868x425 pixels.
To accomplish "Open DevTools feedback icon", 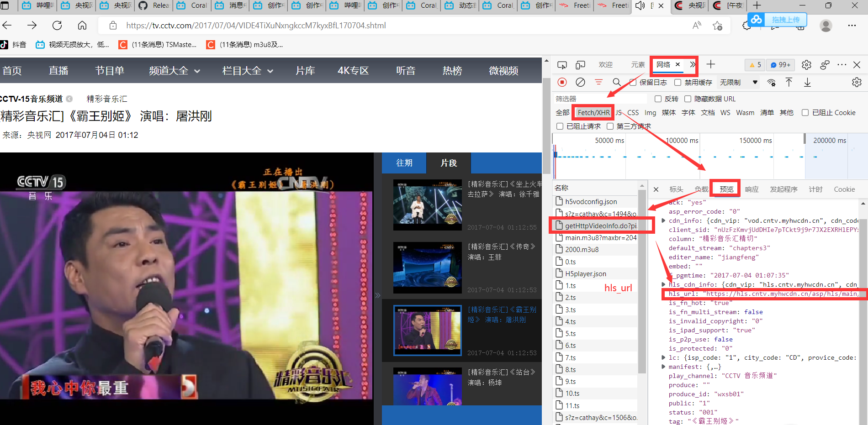I will 825,65.
